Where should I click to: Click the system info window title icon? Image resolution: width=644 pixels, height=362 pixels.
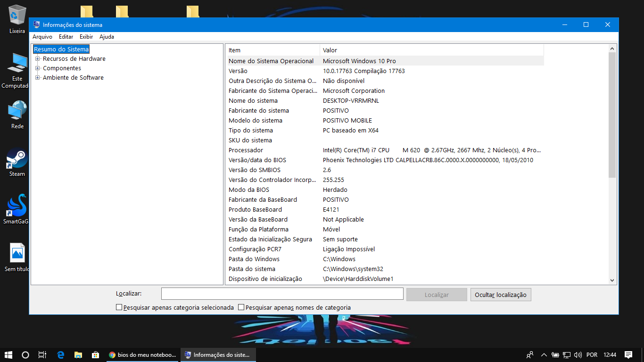[x=37, y=25]
